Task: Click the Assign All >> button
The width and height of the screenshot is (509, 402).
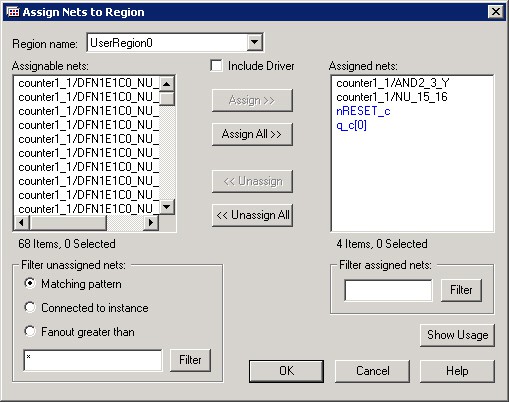Action: pos(252,134)
